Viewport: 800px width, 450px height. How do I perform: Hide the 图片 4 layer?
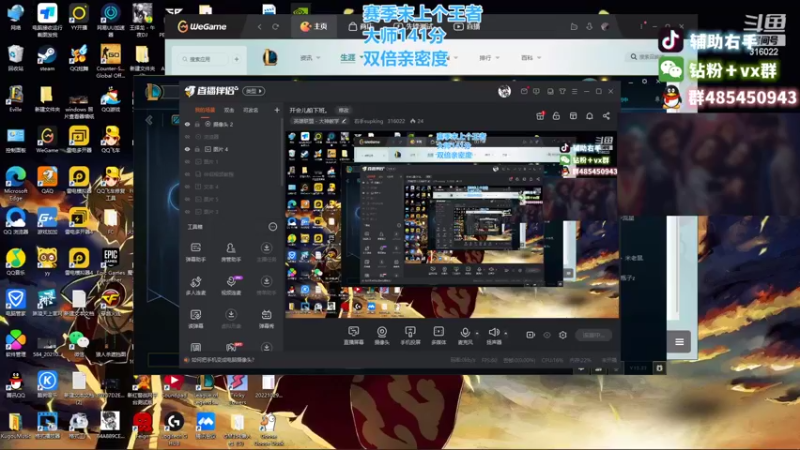[x=187, y=149]
